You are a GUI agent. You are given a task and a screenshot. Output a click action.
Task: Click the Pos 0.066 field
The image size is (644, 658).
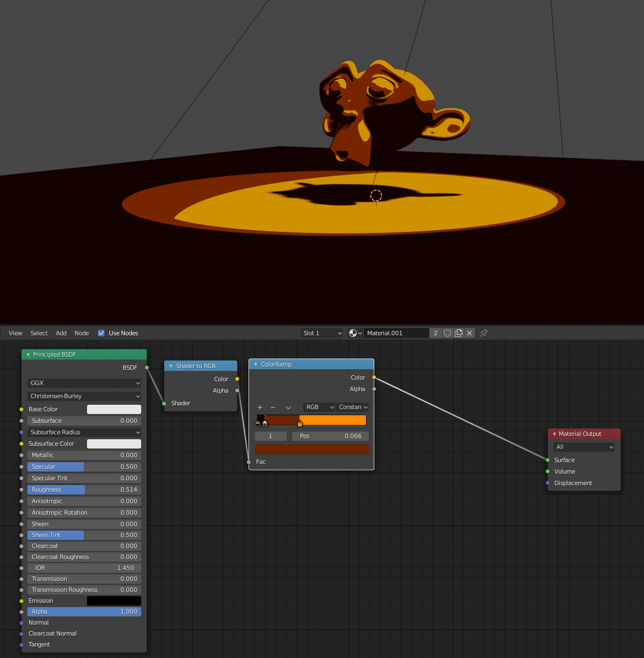(x=330, y=436)
